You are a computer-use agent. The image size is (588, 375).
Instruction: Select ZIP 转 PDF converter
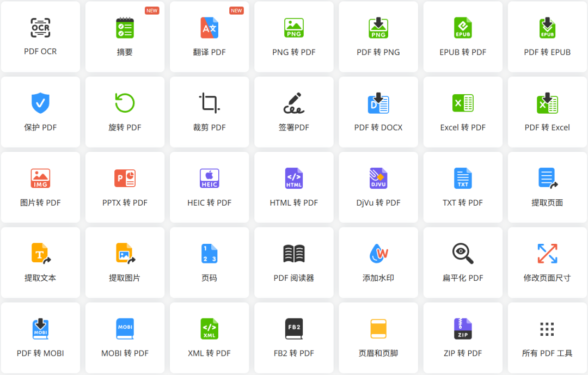pos(463,338)
